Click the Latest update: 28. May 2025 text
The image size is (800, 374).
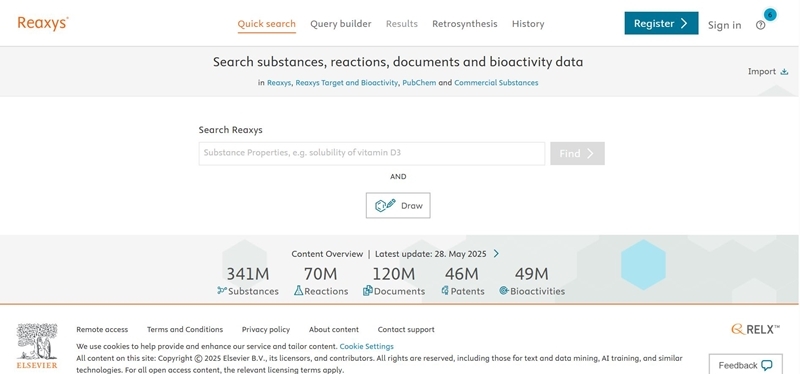pyautogui.click(x=431, y=254)
